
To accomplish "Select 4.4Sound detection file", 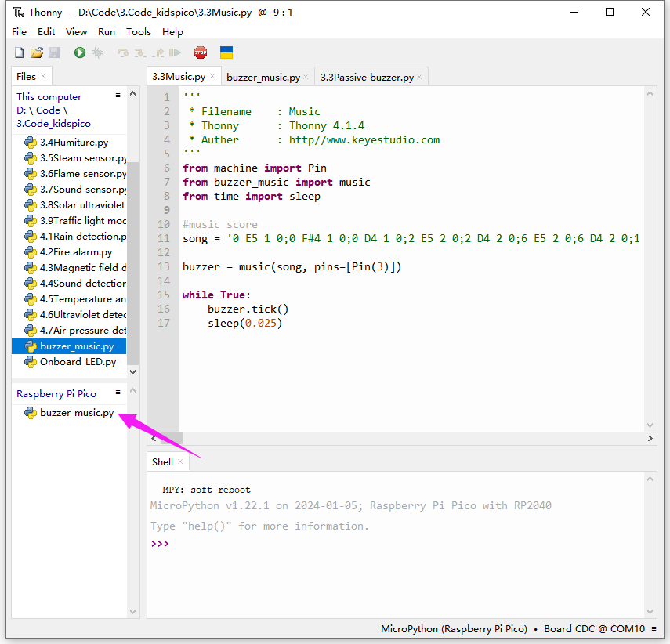I will click(69, 284).
